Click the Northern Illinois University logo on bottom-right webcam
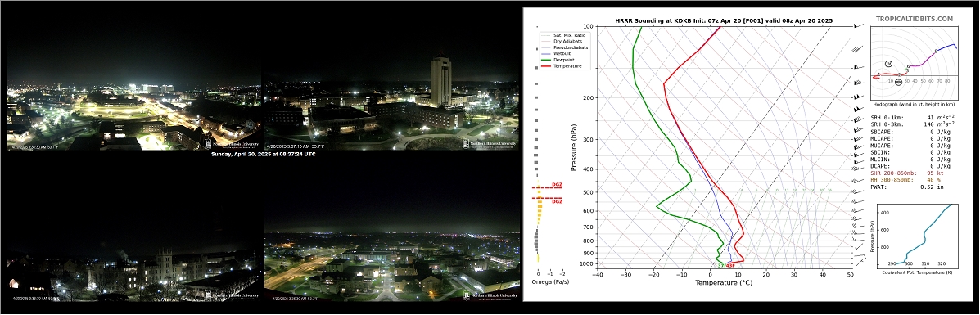 [x=490, y=295]
